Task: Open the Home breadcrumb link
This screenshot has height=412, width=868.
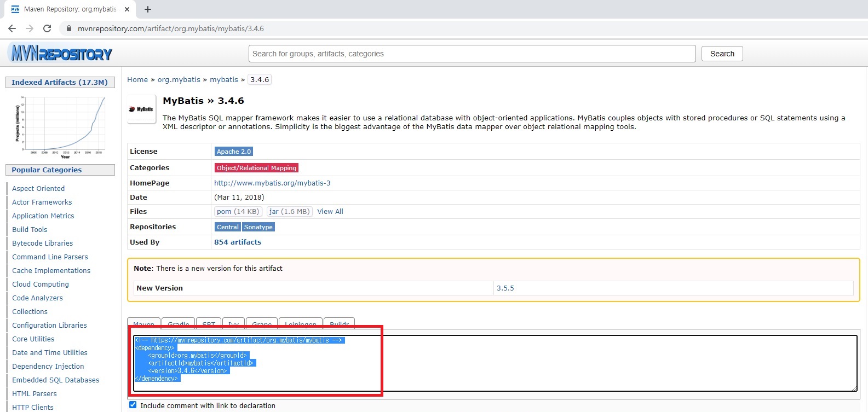Action: tap(137, 79)
